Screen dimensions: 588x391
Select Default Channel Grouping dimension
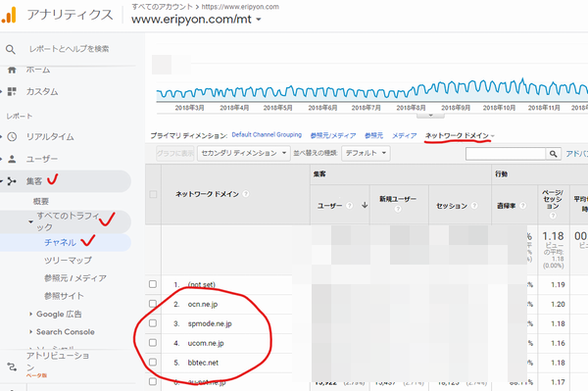[x=267, y=134]
